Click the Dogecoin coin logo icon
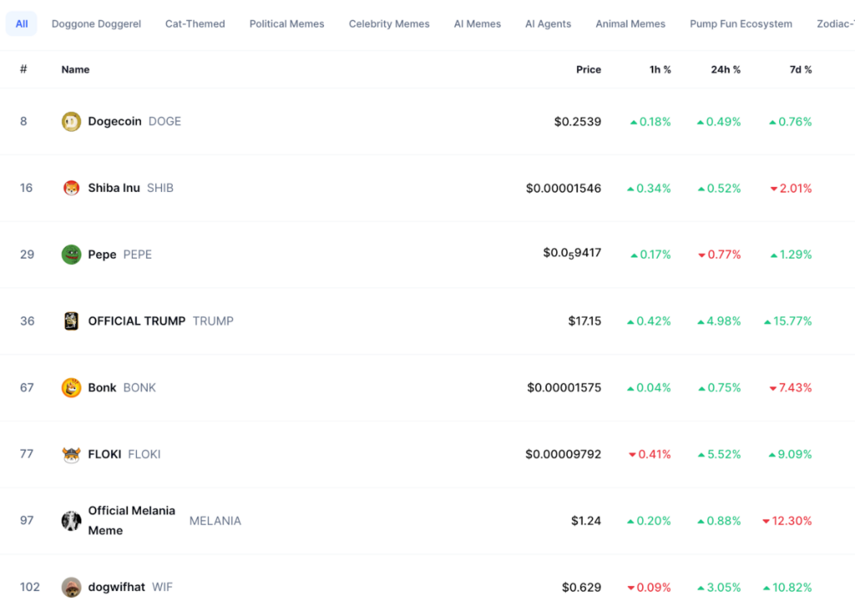 click(x=71, y=122)
